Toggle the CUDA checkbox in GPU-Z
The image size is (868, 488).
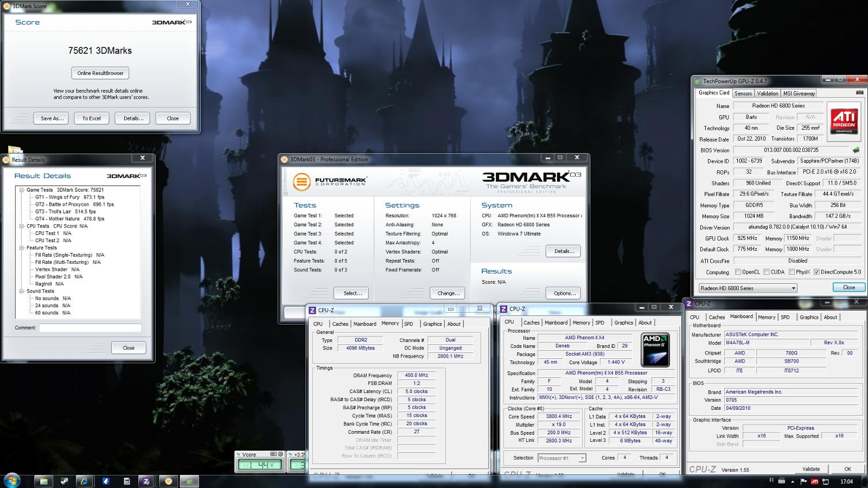click(767, 272)
